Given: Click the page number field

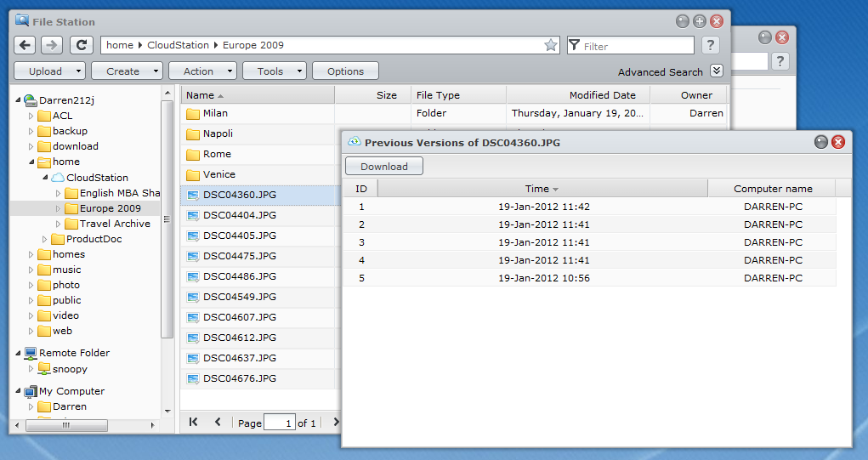Looking at the screenshot, I should click(x=280, y=423).
